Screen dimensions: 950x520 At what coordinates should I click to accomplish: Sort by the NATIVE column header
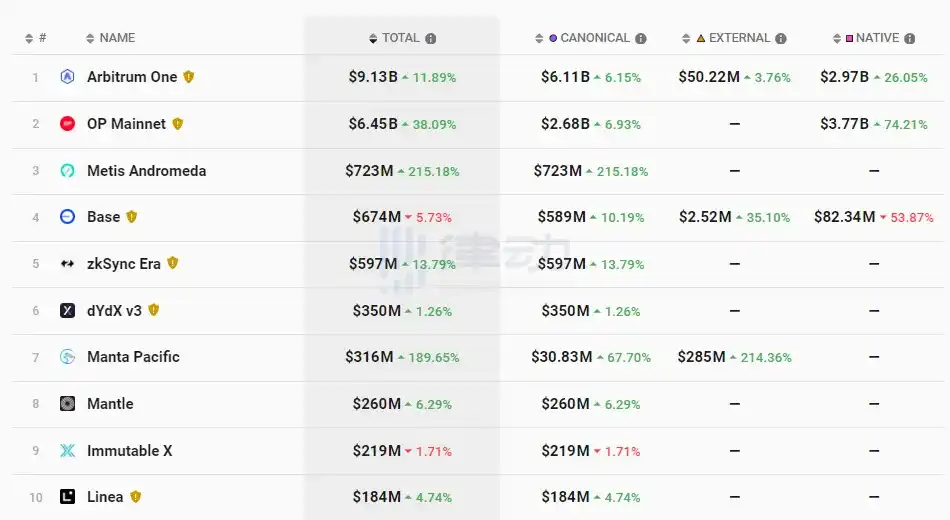pos(876,39)
